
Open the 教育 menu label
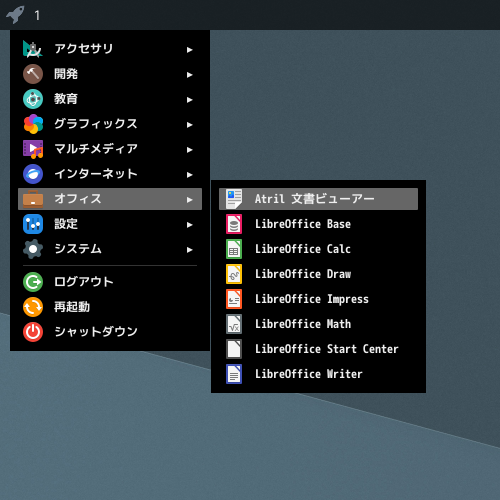(x=66, y=99)
